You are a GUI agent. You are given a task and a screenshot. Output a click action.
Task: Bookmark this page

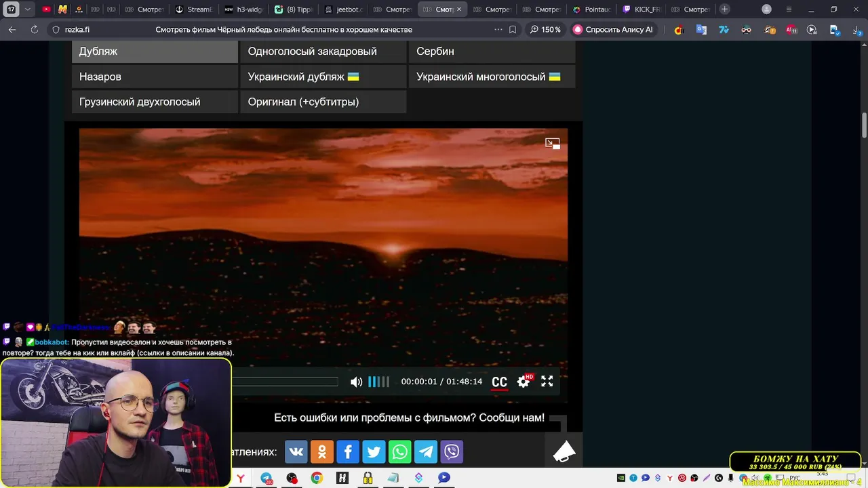click(x=513, y=30)
